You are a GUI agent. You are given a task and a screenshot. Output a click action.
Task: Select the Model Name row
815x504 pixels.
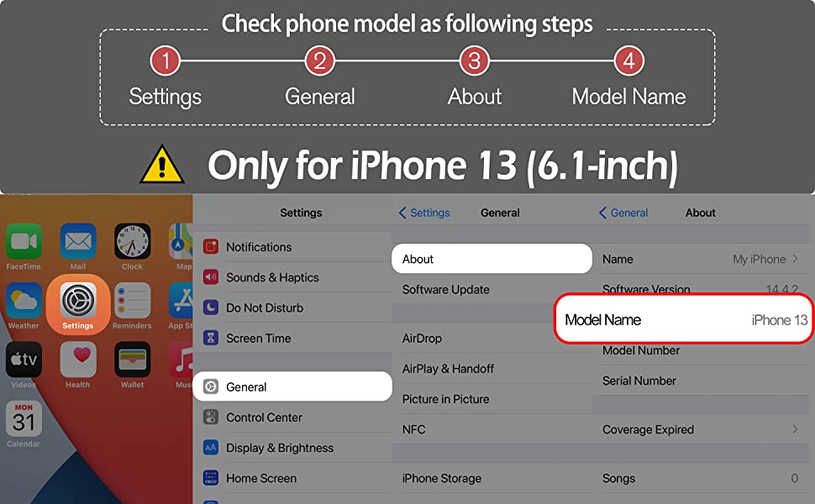pos(685,319)
